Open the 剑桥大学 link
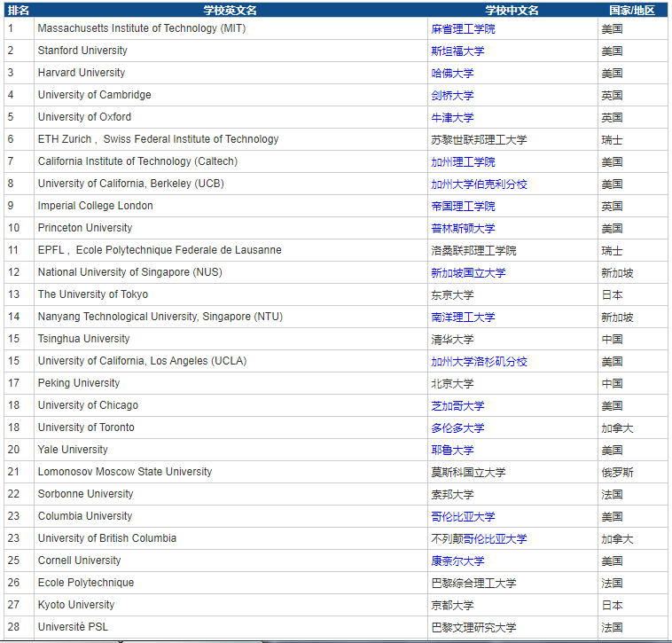672x643 pixels. point(452,96)
